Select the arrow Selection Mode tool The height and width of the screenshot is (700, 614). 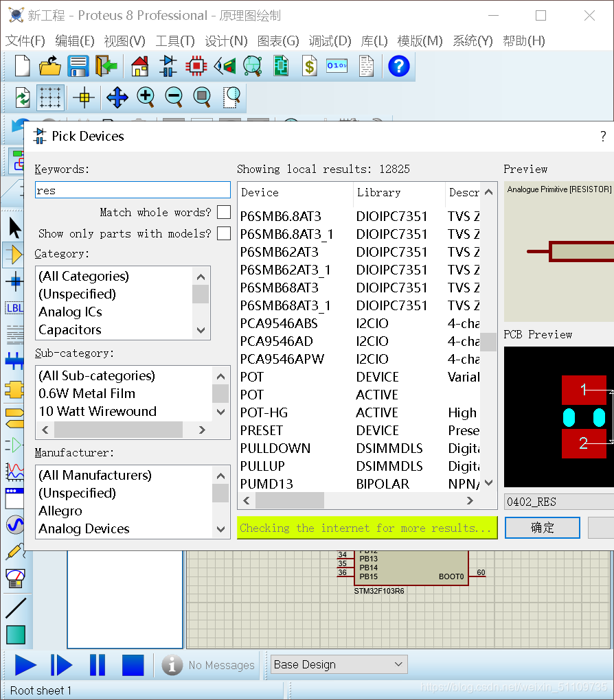click(x=14, y=228)
